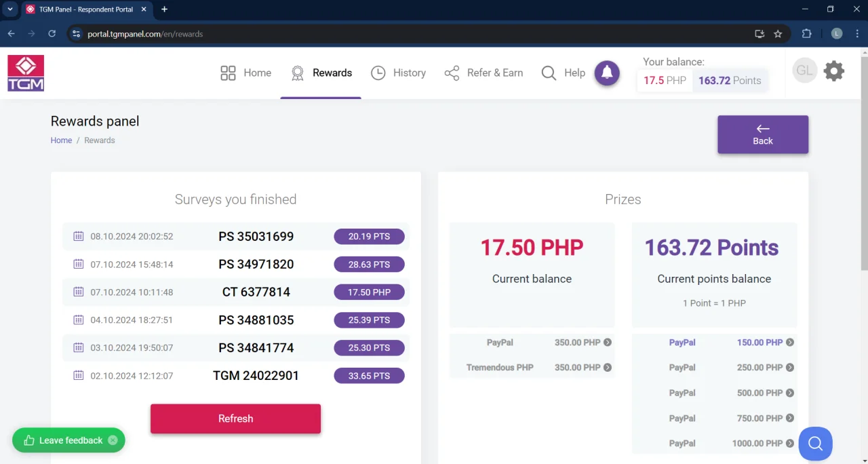This screenshot has width=868, height=464.
Task: Click 'Rewards panel' page title
Action: (x=95, y=121)
